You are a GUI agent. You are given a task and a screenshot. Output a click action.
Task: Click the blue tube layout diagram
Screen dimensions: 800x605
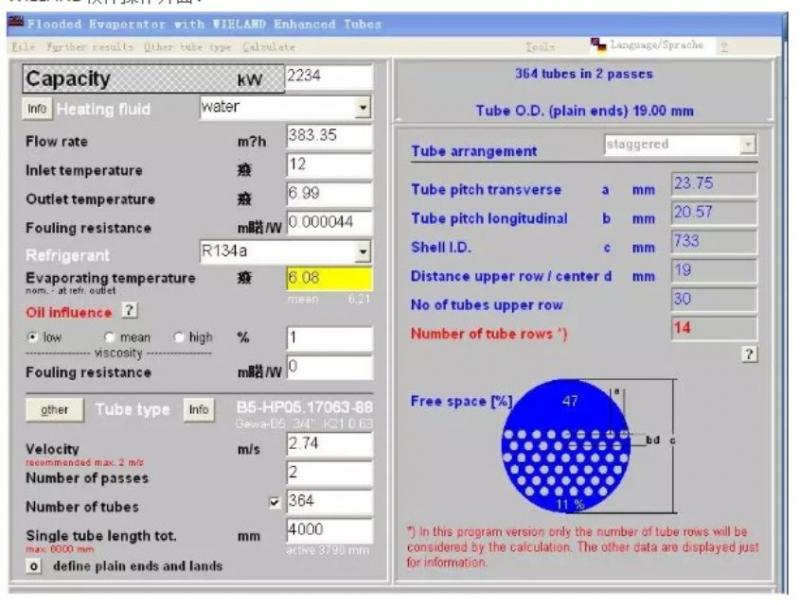click(565, 445)
